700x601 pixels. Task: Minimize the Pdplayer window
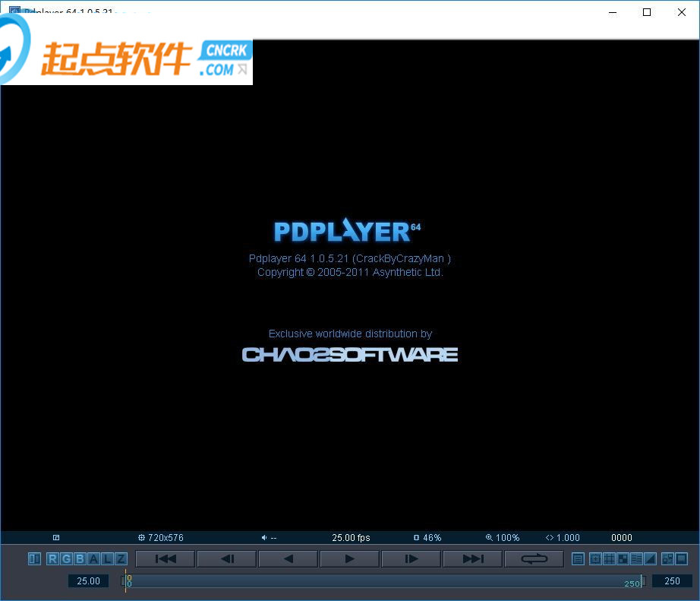(613, 12)
